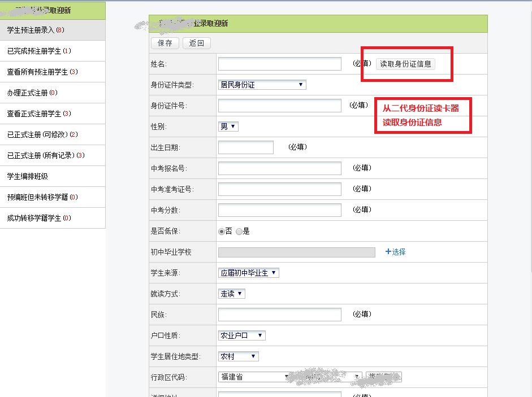Open sidebar item 查看所有预注册学生
The width and height of the screenshot is (532, 397).
(53, 72)
